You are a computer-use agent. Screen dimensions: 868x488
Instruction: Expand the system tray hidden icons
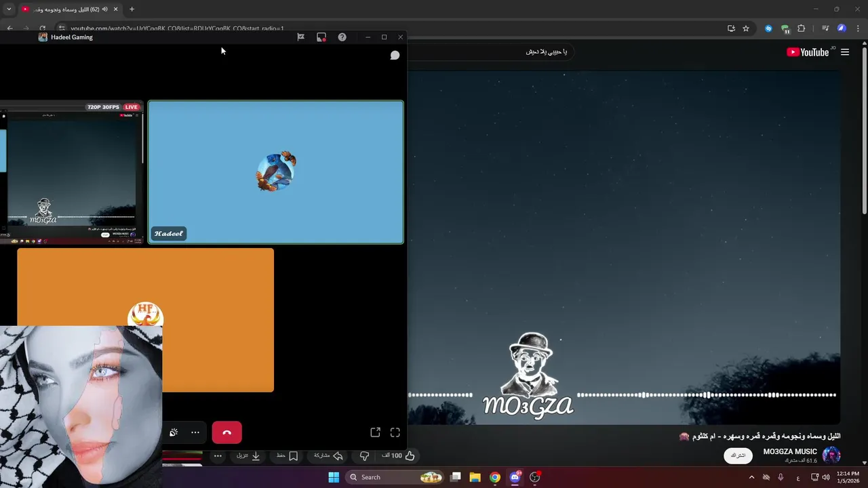[x=751, y=477]
